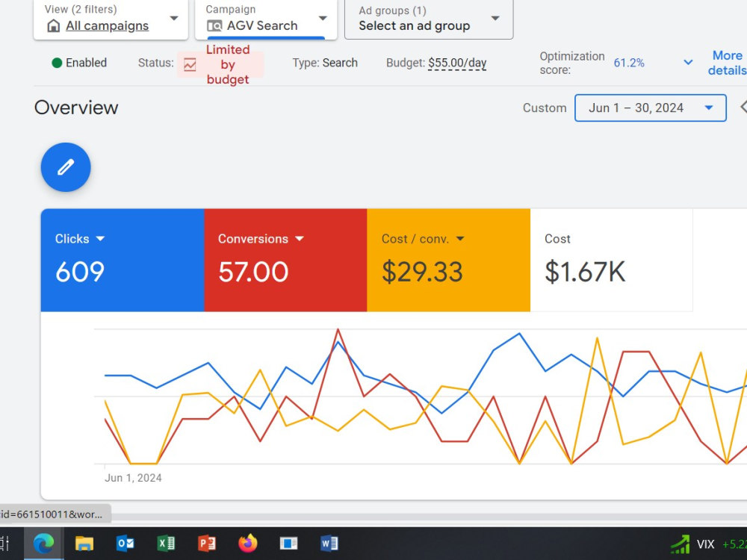Select the white Cost scorecard
This screenshot has height=560, width=747.
click(x=611, y=260)
